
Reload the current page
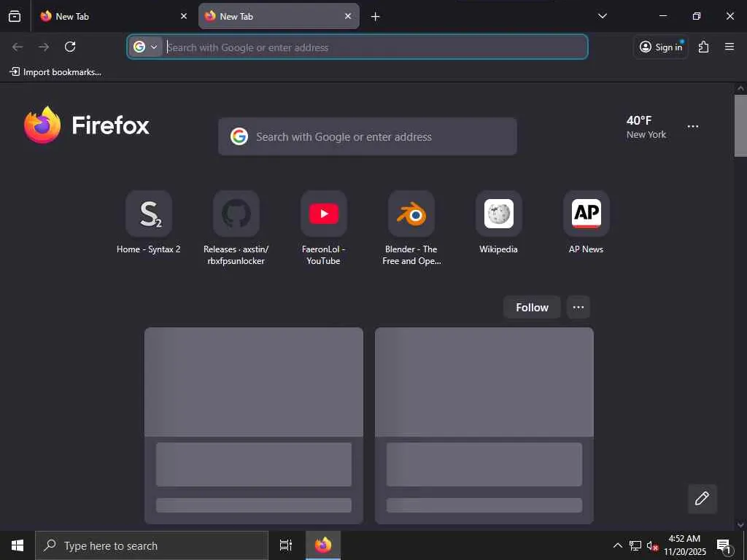point(70,47)
